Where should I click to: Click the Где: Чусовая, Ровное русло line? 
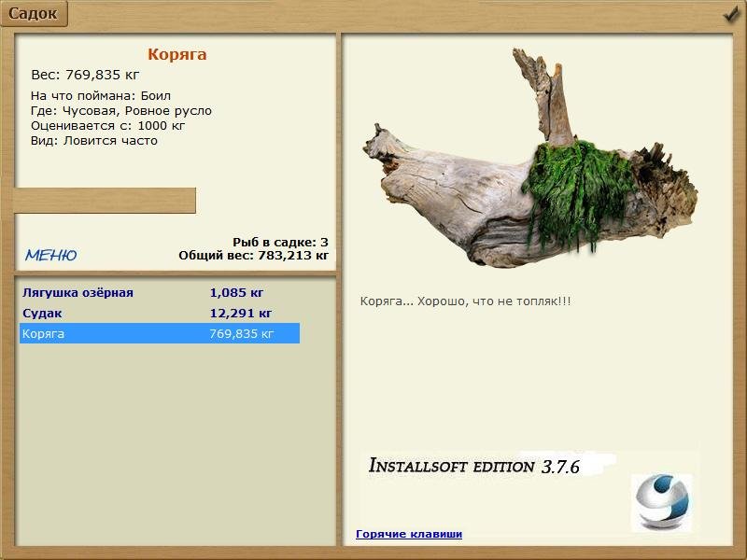[x=121, y=111]
